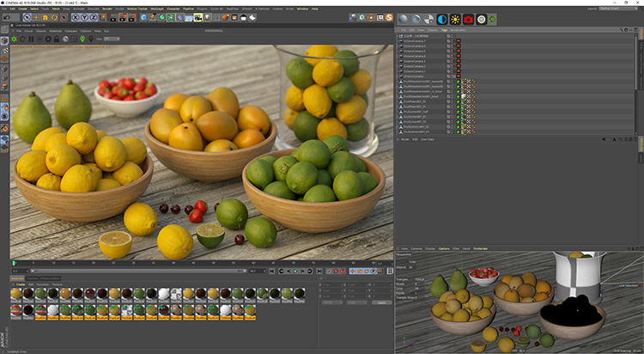The width and height of the screenshot is (644, 354).
Task: Go to the start of animation
Action: click(271, 271)
